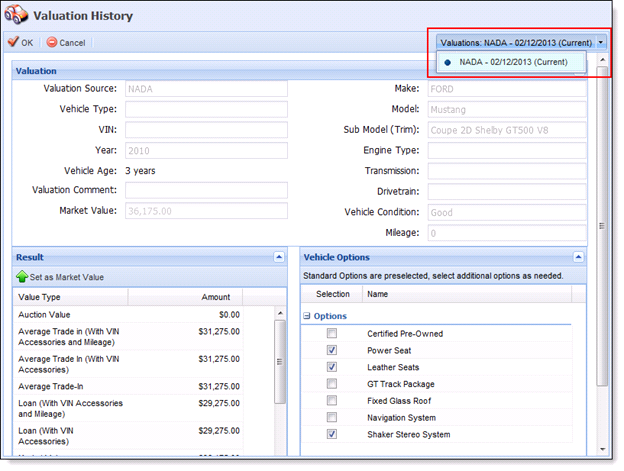Check the Certified Pre-Owned option
The width and height of the screenshot is (624, 471).
332,333
